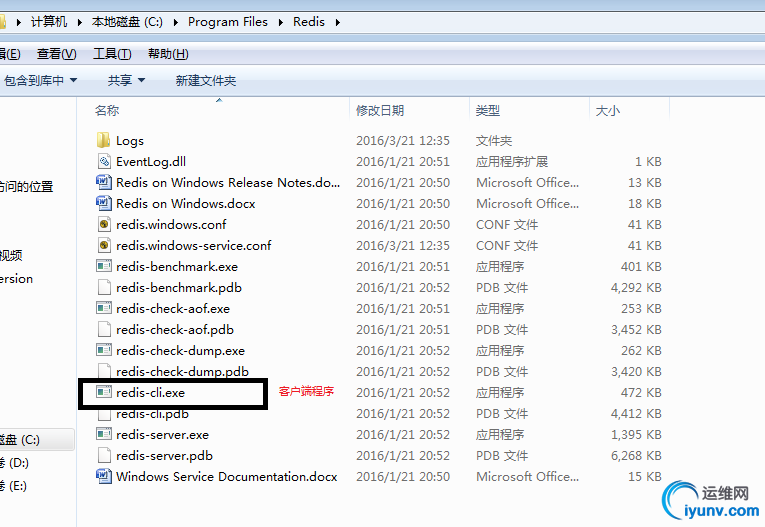Select the (D:) drive in navigation pane
This screenshot has width=765, height=527.
[15, 463]
